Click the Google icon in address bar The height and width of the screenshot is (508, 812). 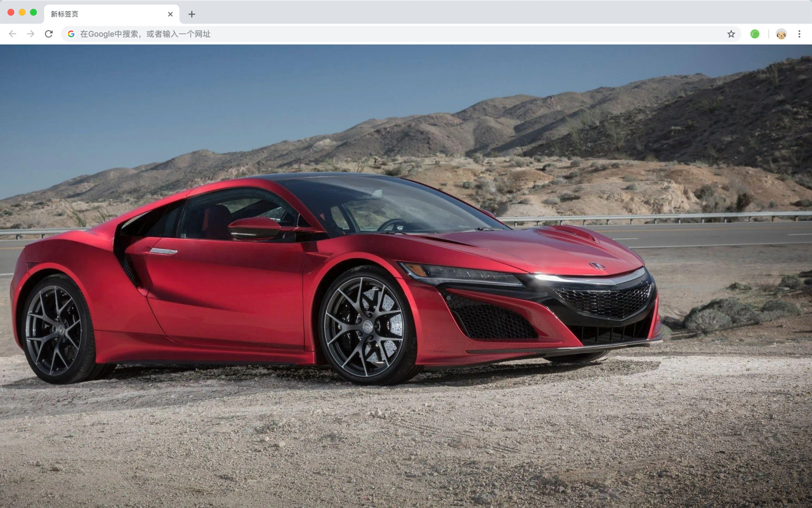(71, 34)
